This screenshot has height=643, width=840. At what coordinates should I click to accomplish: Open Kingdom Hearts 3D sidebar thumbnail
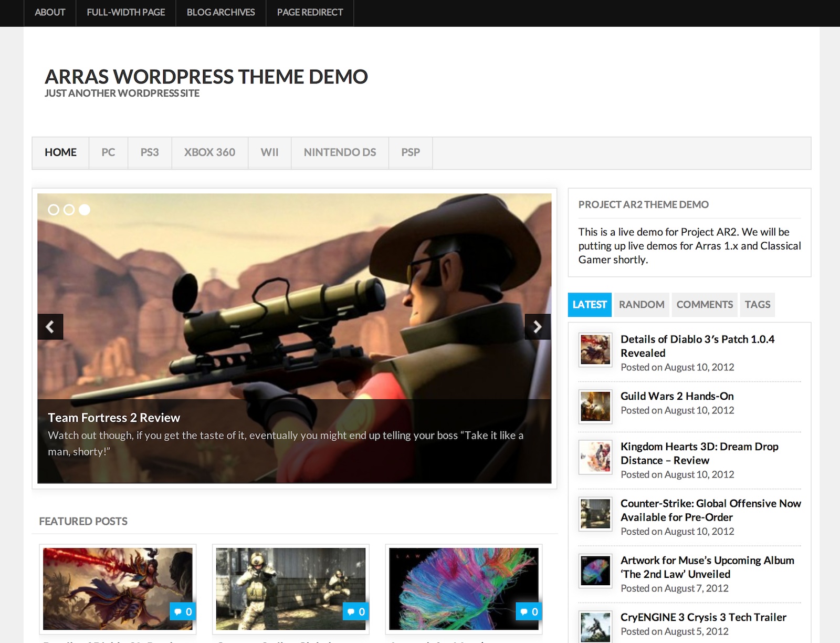pos(595,457)
